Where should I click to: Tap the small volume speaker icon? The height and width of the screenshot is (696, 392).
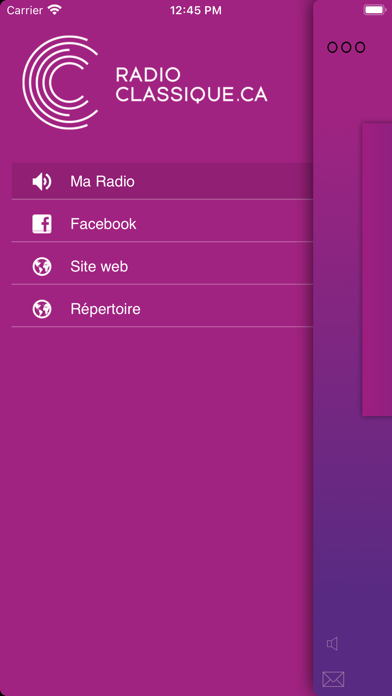[333, 644]
